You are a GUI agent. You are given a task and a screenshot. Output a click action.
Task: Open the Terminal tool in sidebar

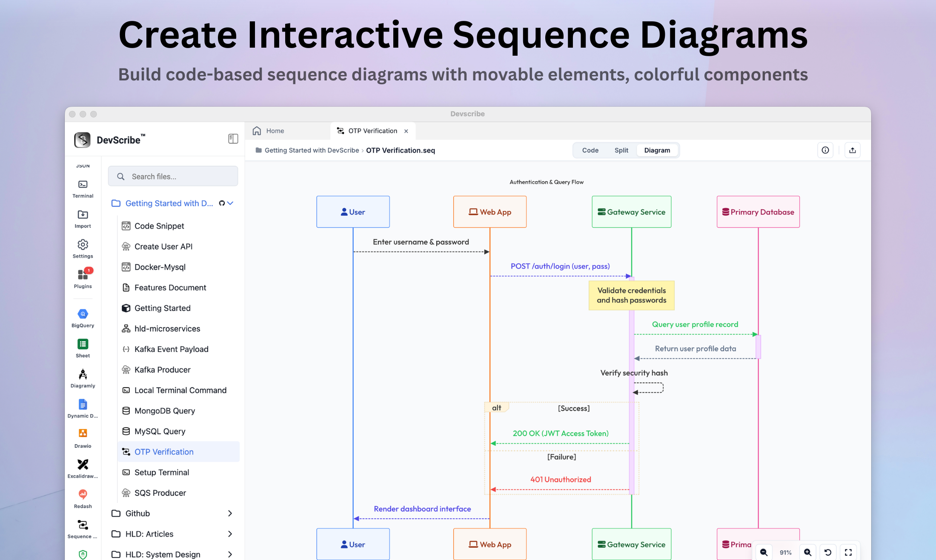[83, 189]
